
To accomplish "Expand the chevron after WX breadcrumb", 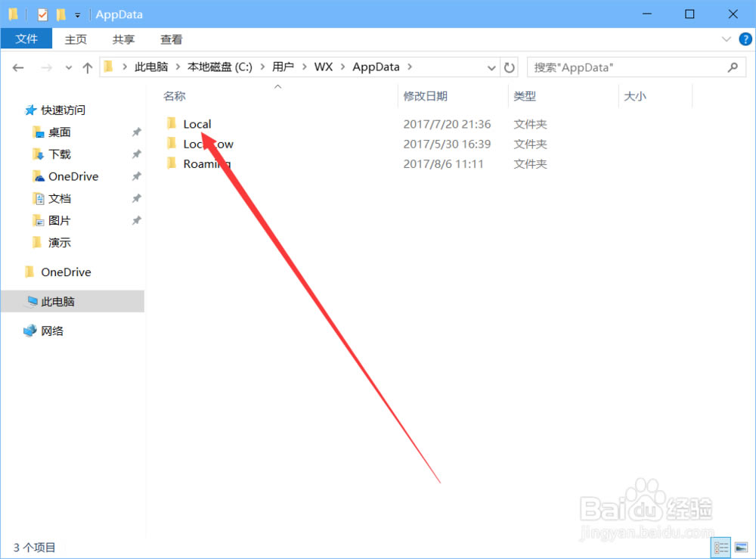I will pos(342,67).
